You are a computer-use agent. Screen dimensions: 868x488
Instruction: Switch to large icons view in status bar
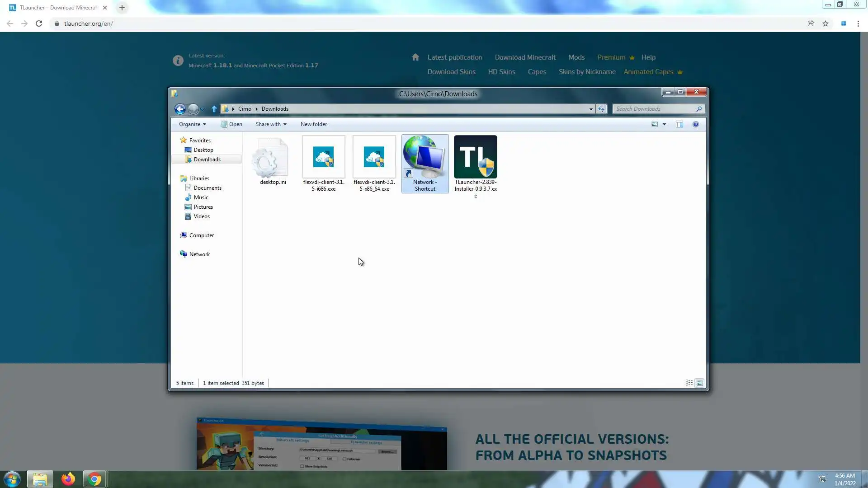(x=699, y=383)
